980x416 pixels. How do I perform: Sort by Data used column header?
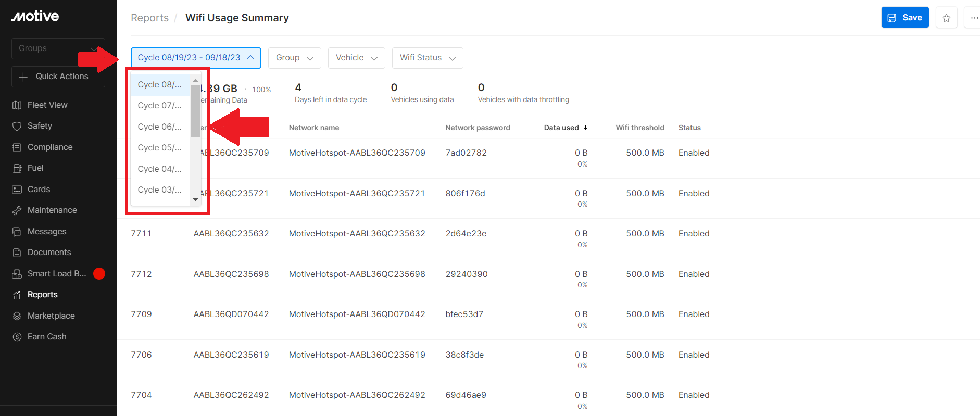pyautogui.click(x=561, y=128)
